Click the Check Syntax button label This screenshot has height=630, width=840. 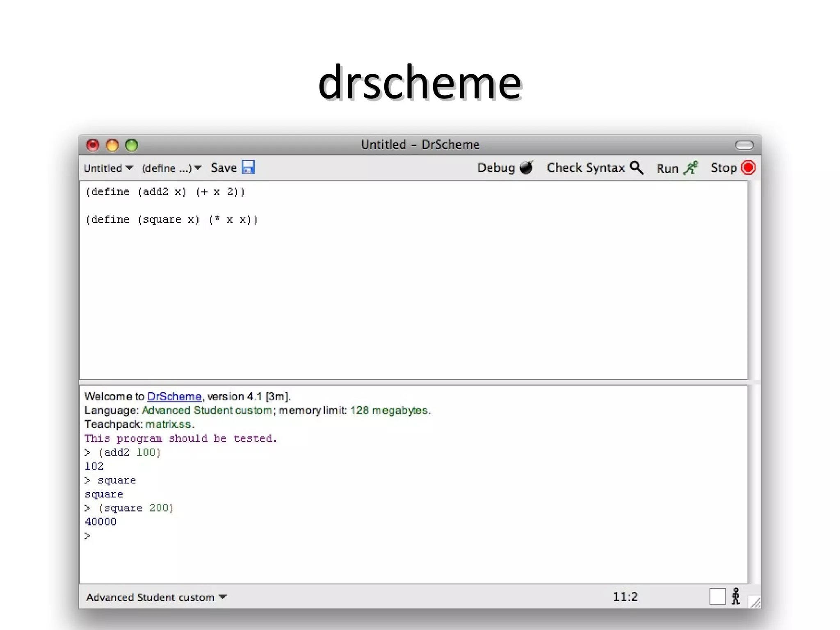(585, 168)
